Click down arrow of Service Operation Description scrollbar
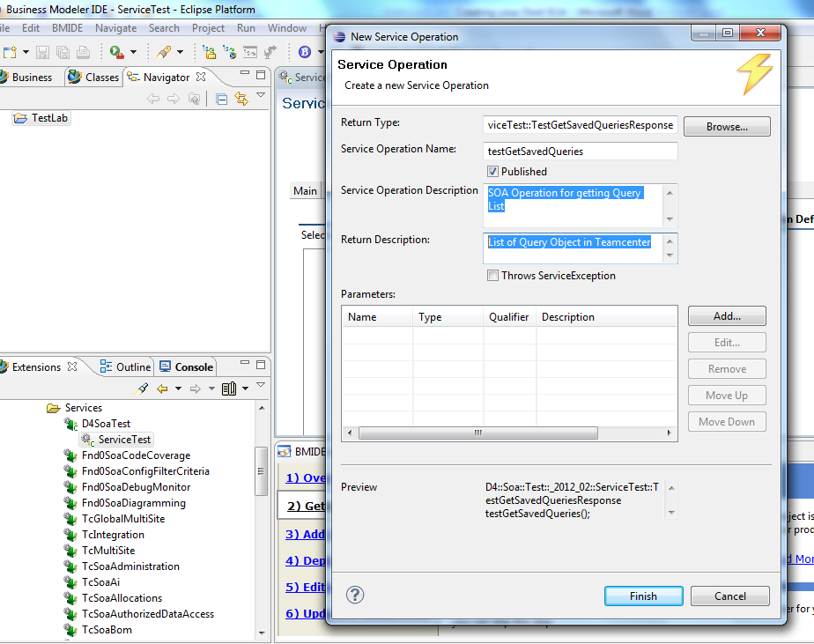Screen dimensions: 814x644 [670, 219]
